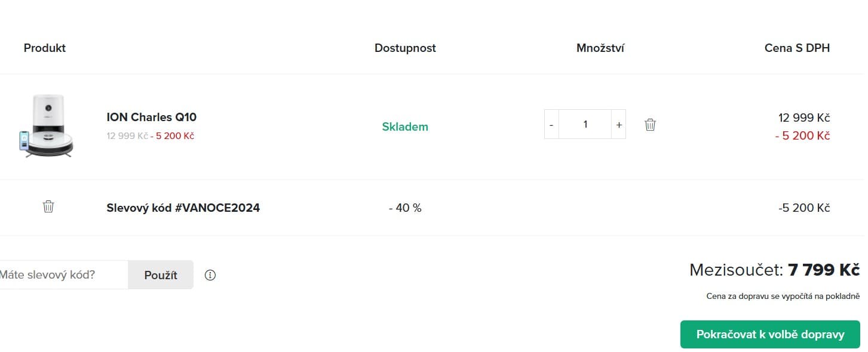Click the - 40 % discount value
This screenshot has height=352, width=868.
pyautogui.click(x=405, y=208)
